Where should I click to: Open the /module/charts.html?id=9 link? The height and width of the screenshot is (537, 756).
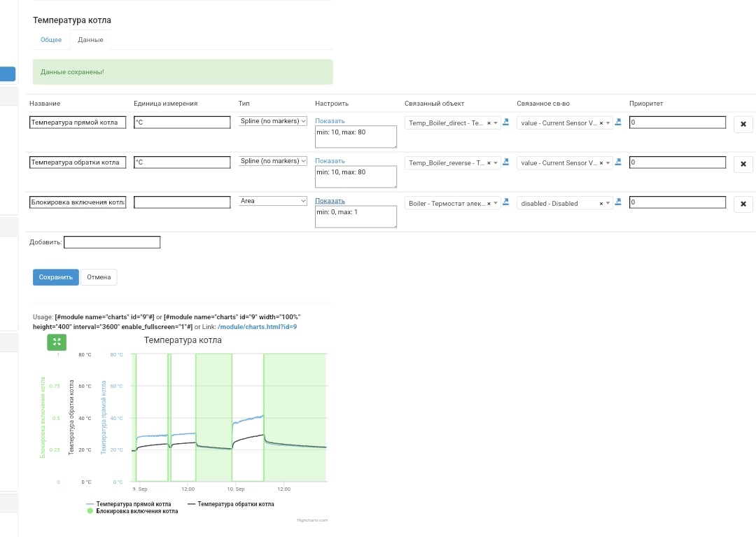[x=257, y=327]
